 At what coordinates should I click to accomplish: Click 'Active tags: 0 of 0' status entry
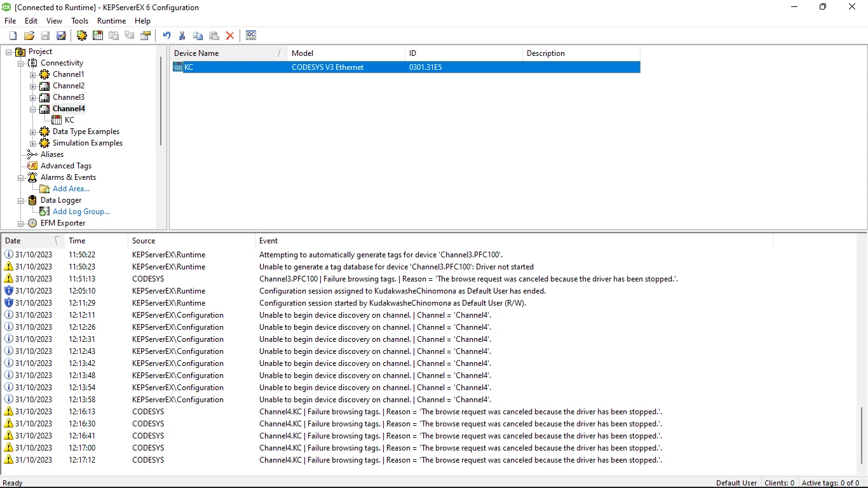(831, 483)
